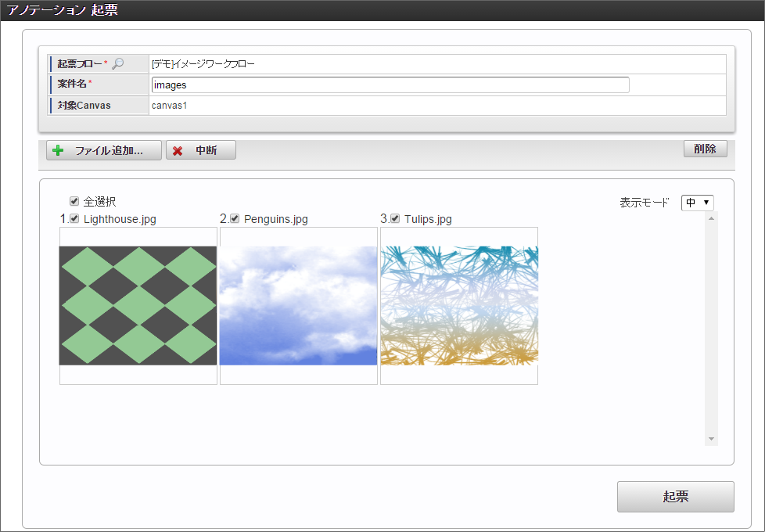Click the Lighthouse.jpg file name
The width and height of the screenshot is (765, 532).
pos(120,219)
